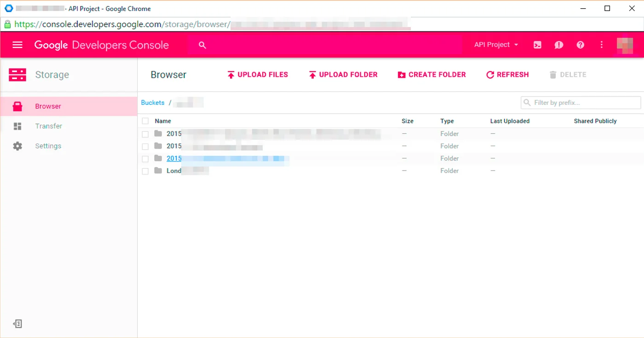Image resolution: width=644 pixels, height=338 pixels.
Task: Open the three-dot more options menu
Action: point(602,45)
